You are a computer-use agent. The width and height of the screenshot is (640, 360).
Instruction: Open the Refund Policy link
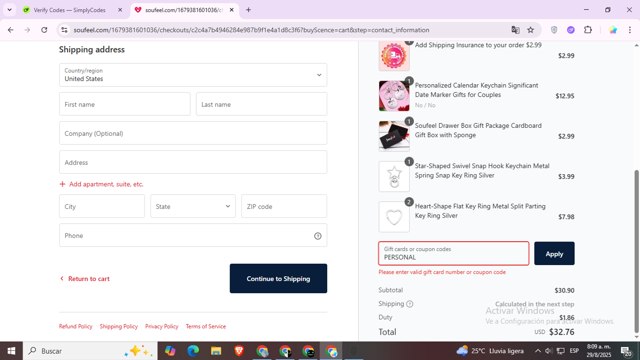(76, 326)
